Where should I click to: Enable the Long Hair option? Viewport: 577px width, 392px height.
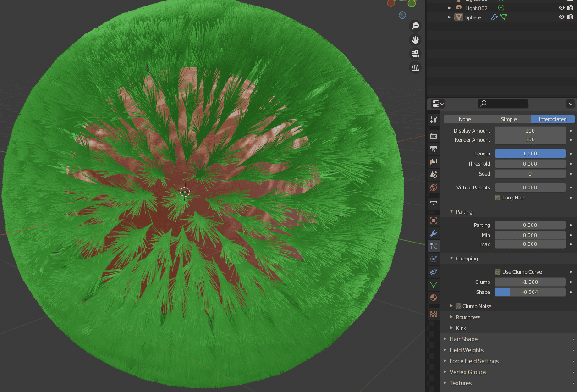[497, 197]
